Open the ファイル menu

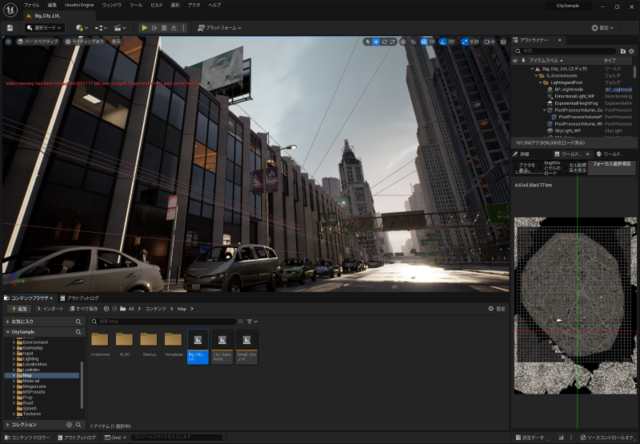coord(31,5)
